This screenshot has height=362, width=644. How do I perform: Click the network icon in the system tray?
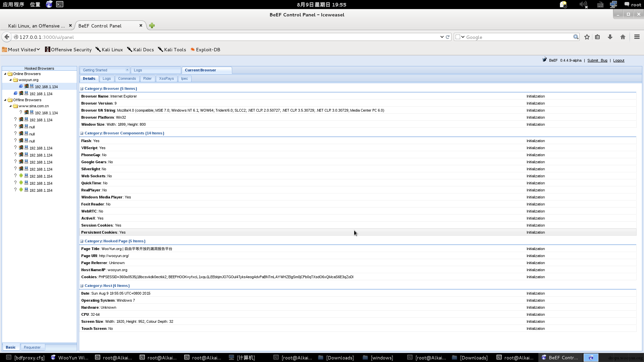(613, 5)
